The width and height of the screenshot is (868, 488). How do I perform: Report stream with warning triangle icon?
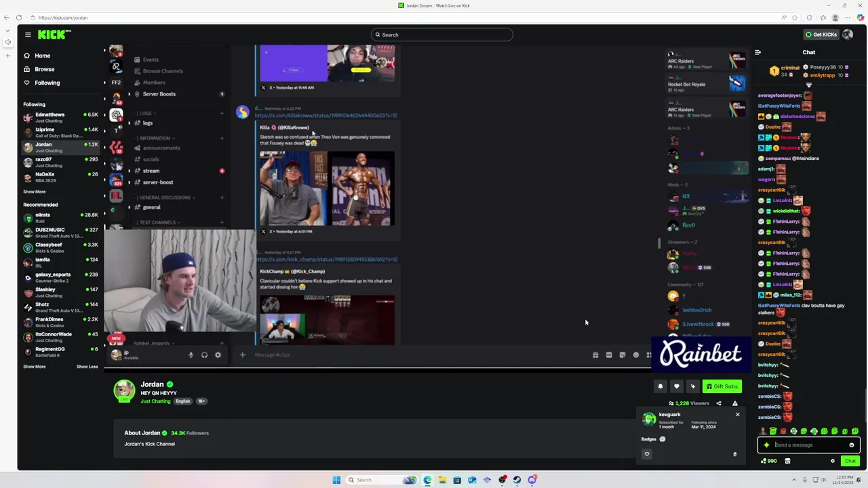pos(734,403)
